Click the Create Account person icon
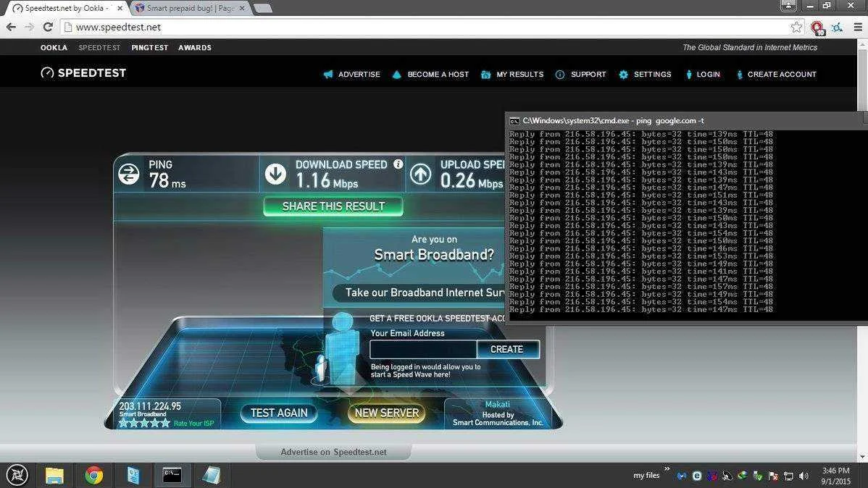This screenshot has height=488, width=868. 740,75
